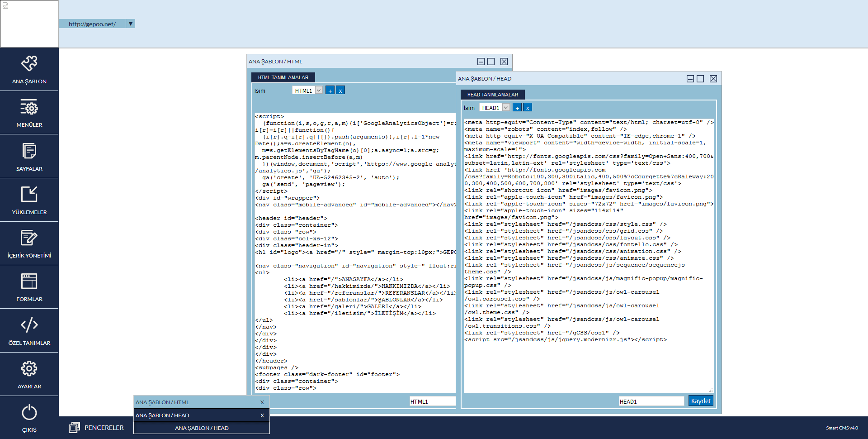Click the HAKKIMIZDA list item code line
Screen dimensions: 868x439
tap(367, 286)
